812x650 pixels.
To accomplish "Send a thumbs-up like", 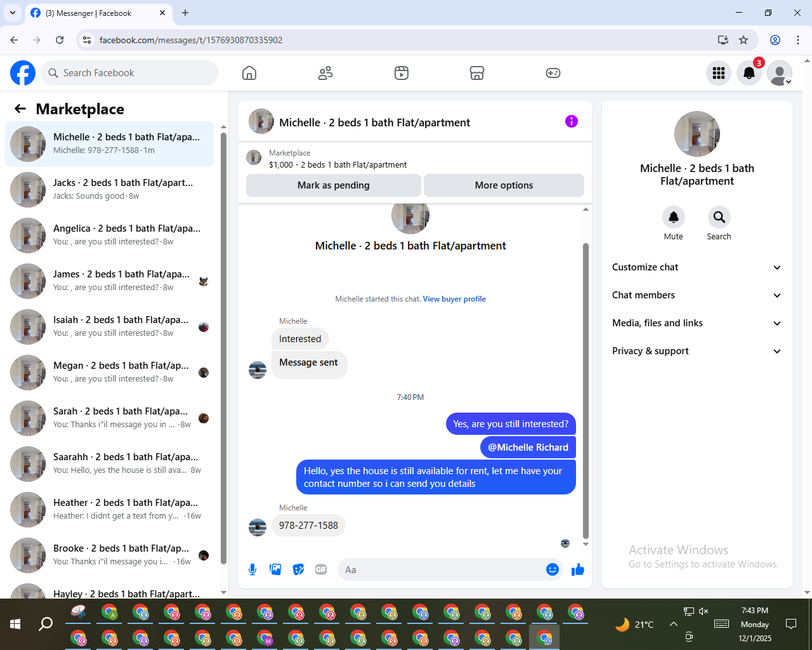I will [x=577, y=569].
